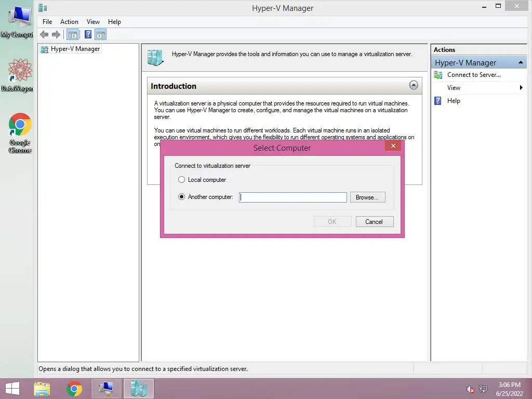Open the View menu
The image size is (532, 399).
93,22
